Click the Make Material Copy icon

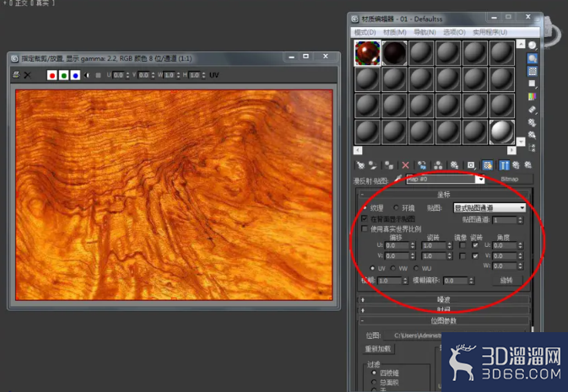click(x=422, y=165)
